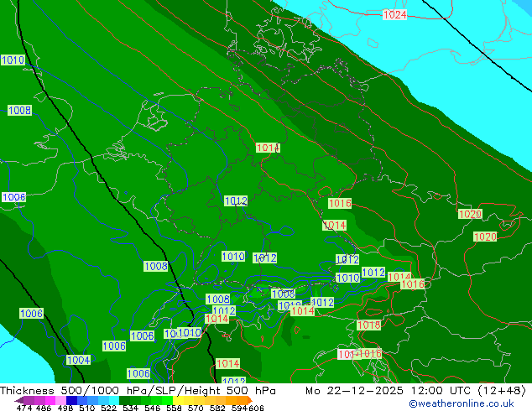Pick the magenta swatch in thickness legend
The image size is (532, 411).
pos(50,400)
